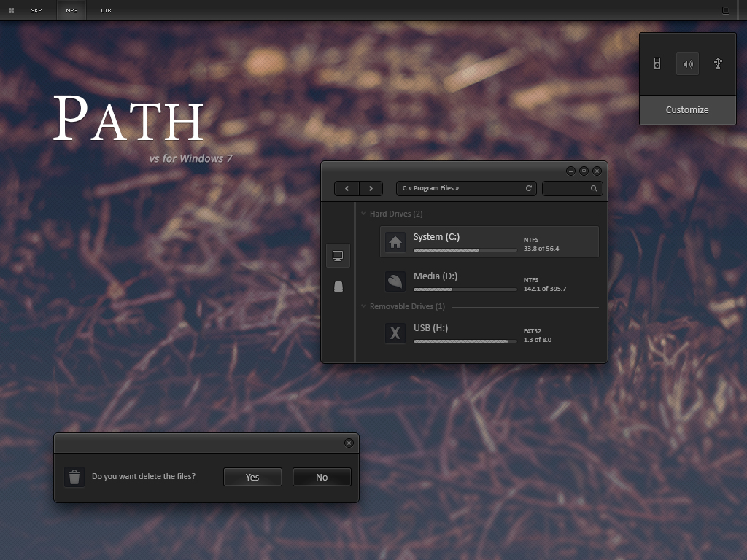Viewport: 747px width, 560px height.
Task: Click the '142.1 of 395.7' size text
Action: [545, 289]
